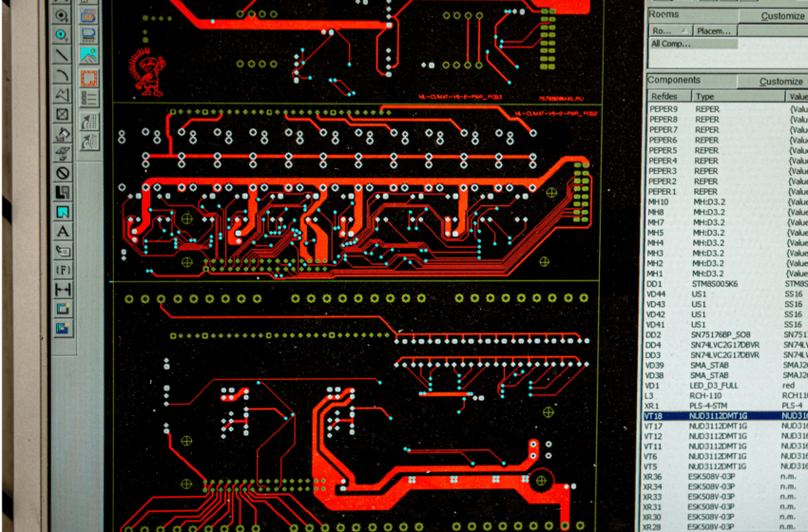Click the {F} field tool icon
Viewport: 808px width, 532px height.
coord(63,271)
